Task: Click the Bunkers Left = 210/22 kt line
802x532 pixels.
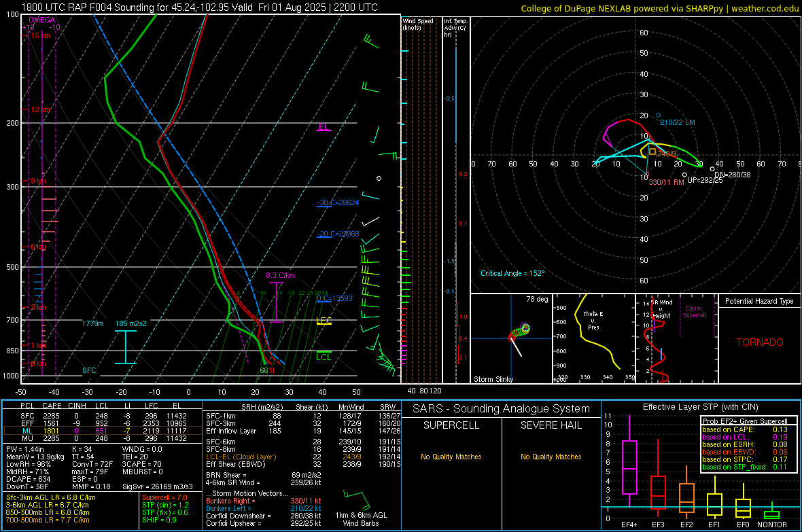Action: tap(263, 508)
